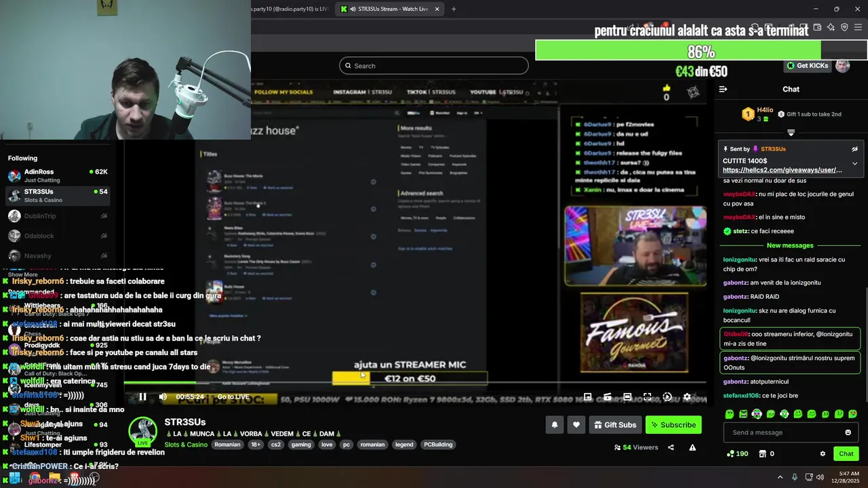
Task: Select the 18+ tag
Action: (x=256, y=445)
